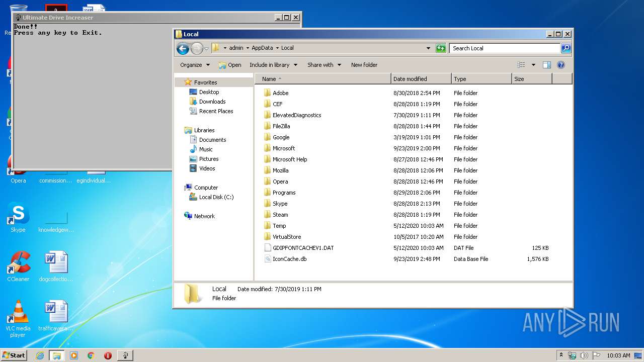This screenshot has width=644, height=362.
Task: Select the Microsoft Help folder
Action: (289, 159)
